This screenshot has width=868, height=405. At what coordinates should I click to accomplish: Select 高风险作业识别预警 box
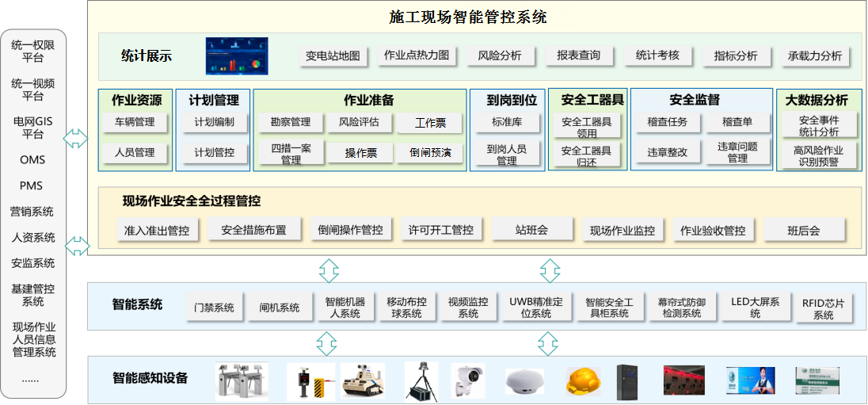(819, 155)
